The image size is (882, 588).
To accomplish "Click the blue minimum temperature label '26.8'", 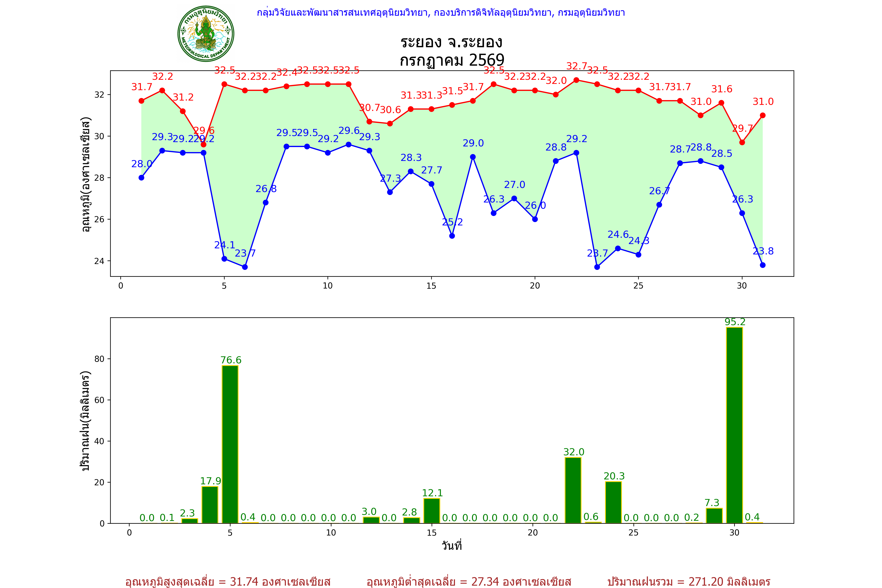I will coord(266,189).
